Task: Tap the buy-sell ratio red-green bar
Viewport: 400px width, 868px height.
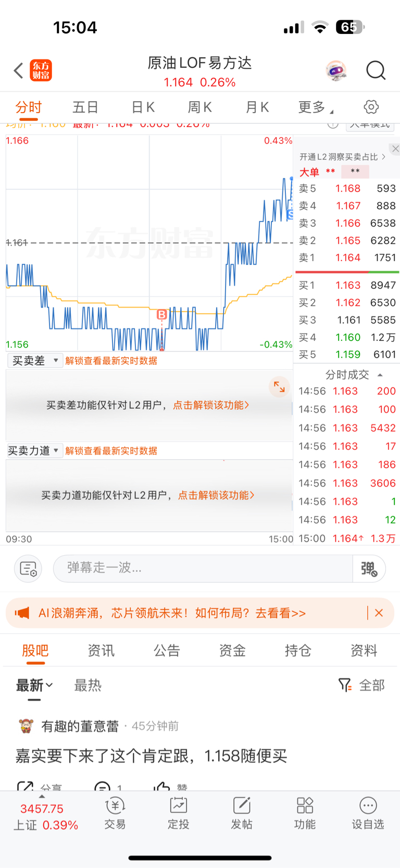Action: pos(347,272)
